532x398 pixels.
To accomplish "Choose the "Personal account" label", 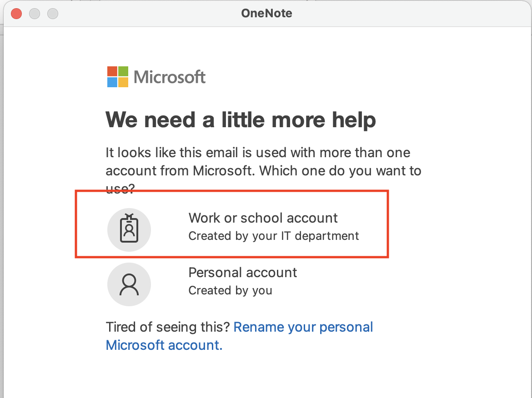I will (x=242, y=273).
